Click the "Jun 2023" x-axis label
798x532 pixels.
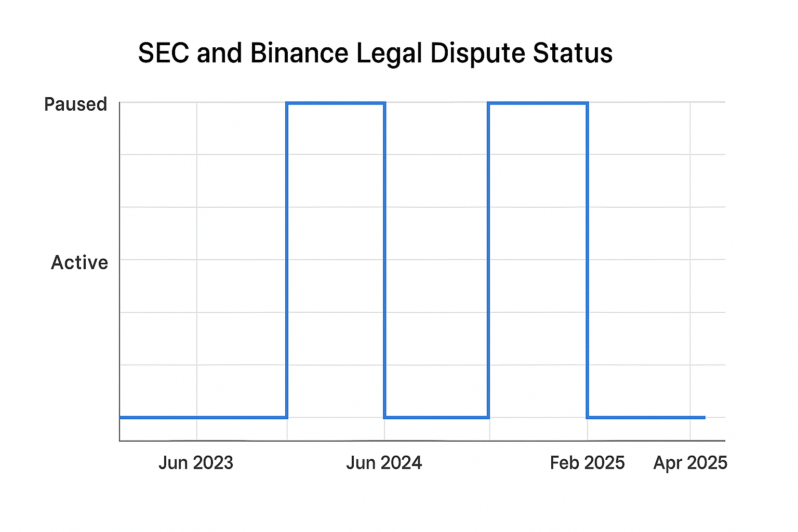click(x=196, y=463)
